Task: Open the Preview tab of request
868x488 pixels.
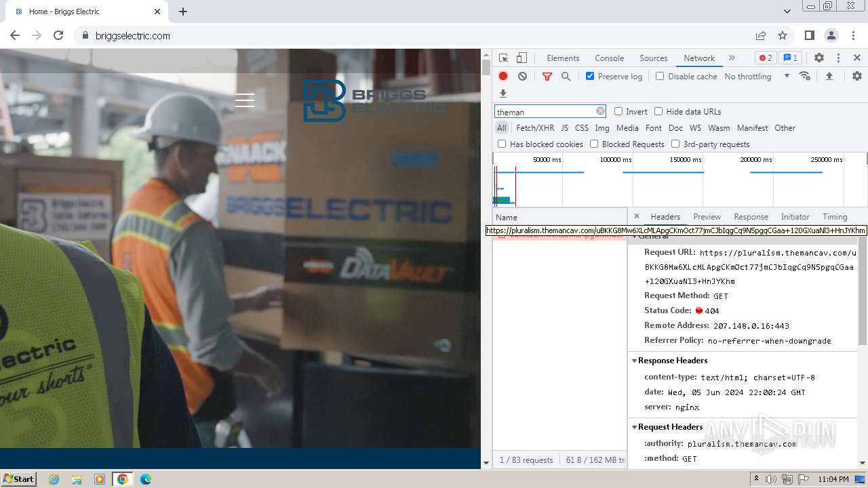Action: pyautogui.click(x=707, y=217)
